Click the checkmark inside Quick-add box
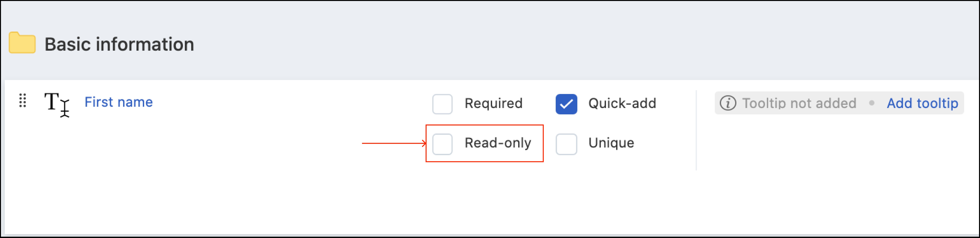The image size is (980, 238). (x=566, y=104)
